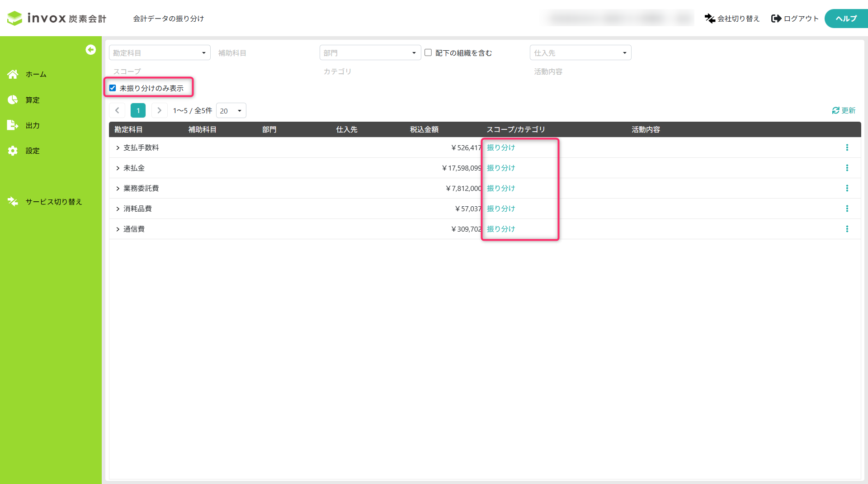The width and height of the screenshot is (868, 484).
Task: Expand the 業務委託費 row
Action: pos(118,189)
